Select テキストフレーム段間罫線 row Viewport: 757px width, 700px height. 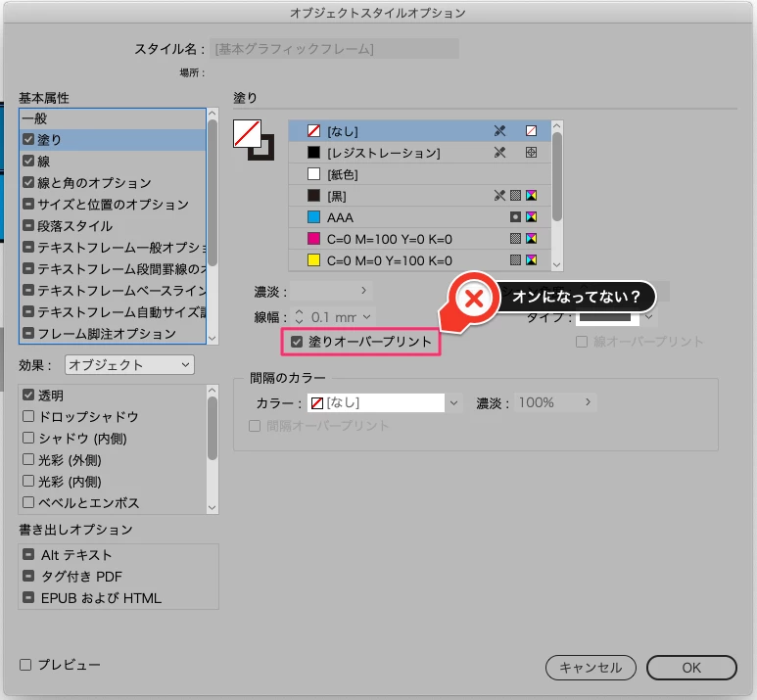pos(113,269)
